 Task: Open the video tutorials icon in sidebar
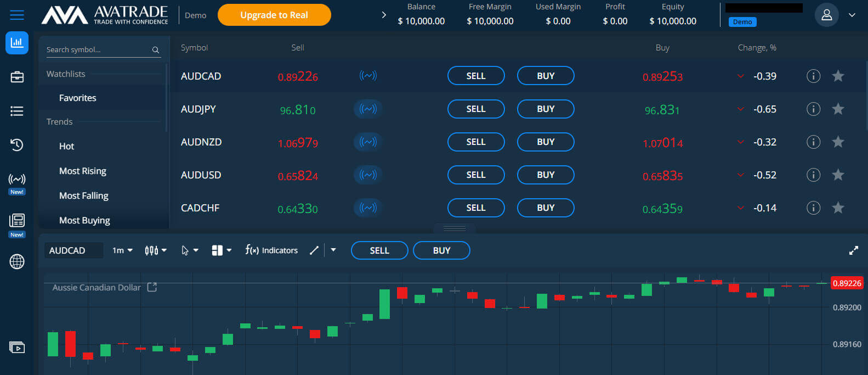(17, 348)
